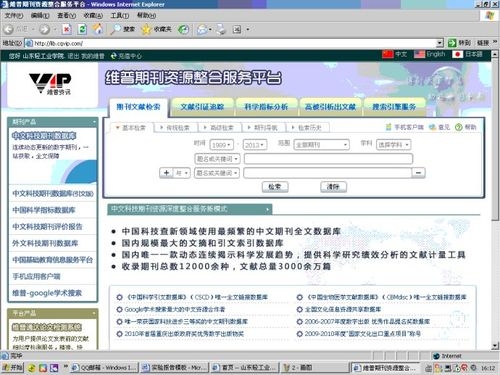
Task: Open the 高被引析出文献 tab
Action: pos(330,107)
